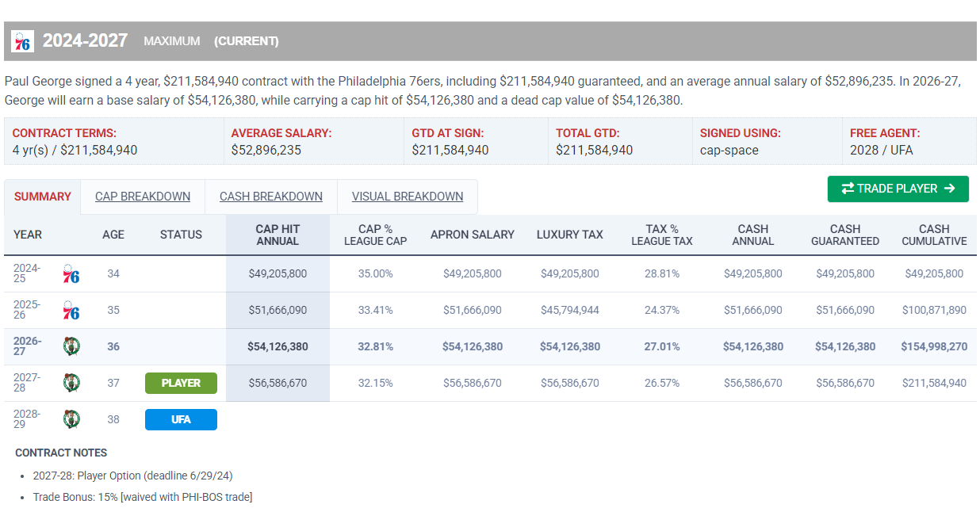Click the right arrow on Trade Player button
The image size is (980, 512).
click(950, 189)
